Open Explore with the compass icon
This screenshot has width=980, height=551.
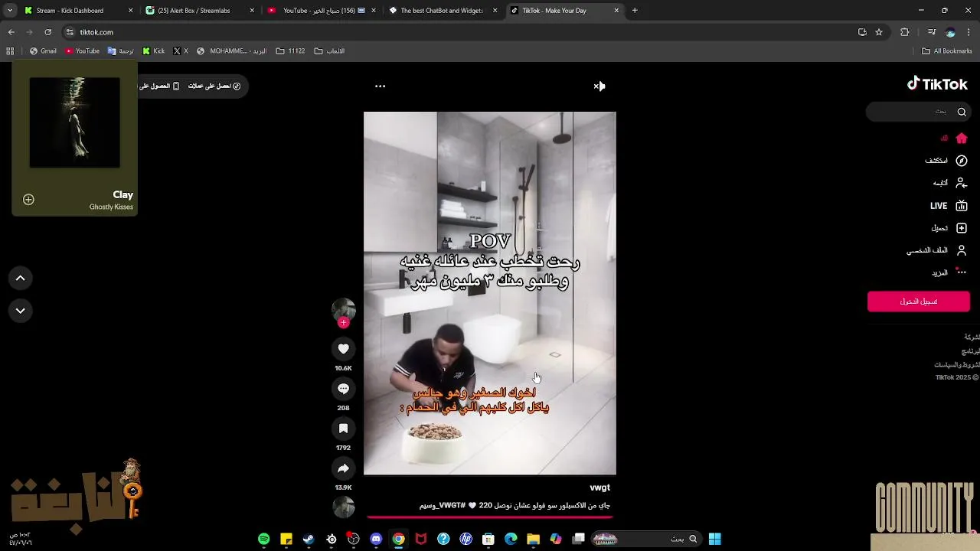(962, 161)
